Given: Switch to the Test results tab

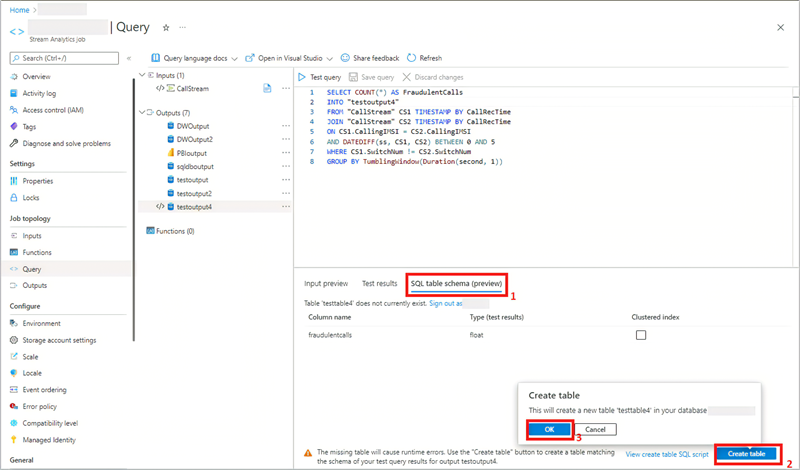Looking at the screenshot, I should click(379, 284).
